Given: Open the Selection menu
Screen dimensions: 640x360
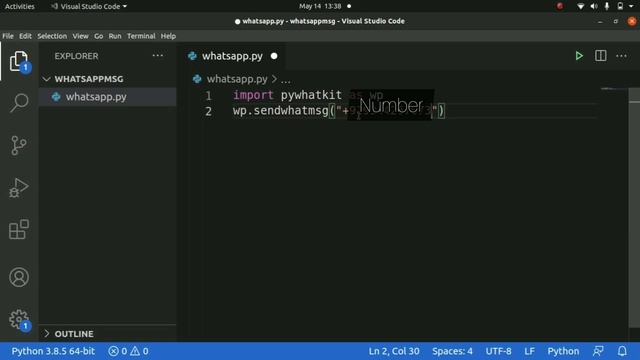Looking at the screenshot, I should coord(52,36).
